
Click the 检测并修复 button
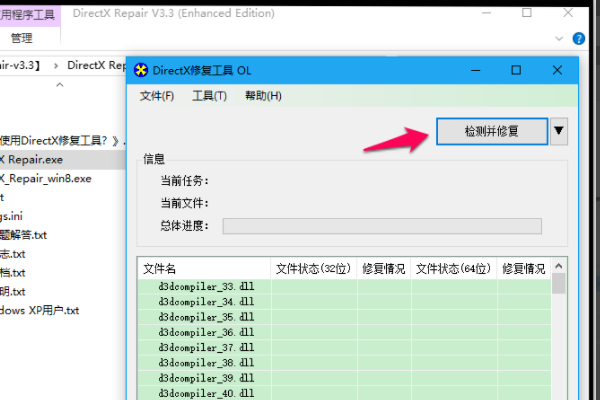click(492, 131)
